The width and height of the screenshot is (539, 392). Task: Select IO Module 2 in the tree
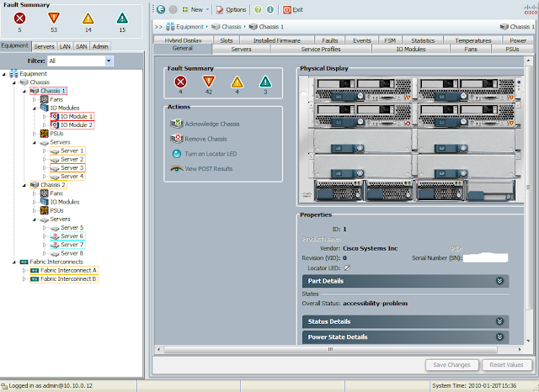(x=77, y=125)
